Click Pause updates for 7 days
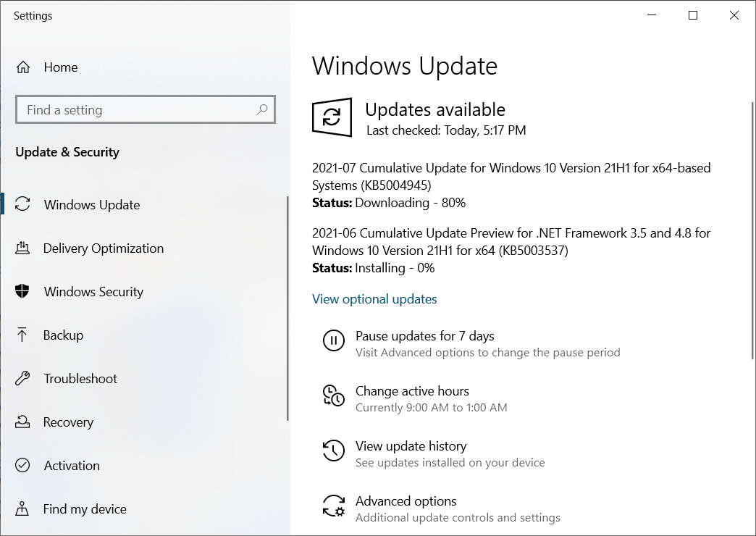The width and height of the screenshot is (756, 536). click(424, 336)
